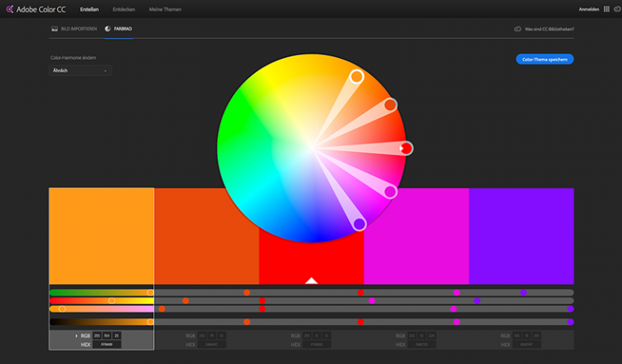The image size is (622, 364).
Task: Click the brightness slider of orange swatch
Action: (101, 322)
